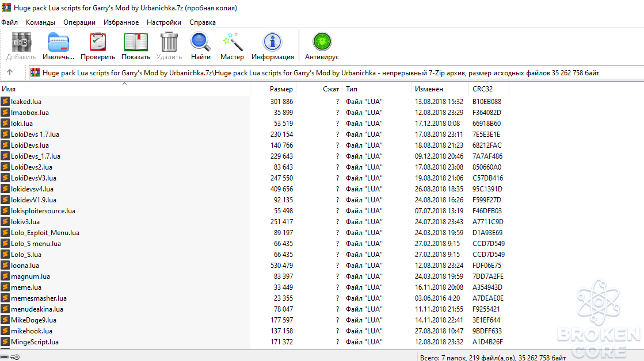
Task: Select the file MikeDoge9.lua
Action: (x=34, y=320)
